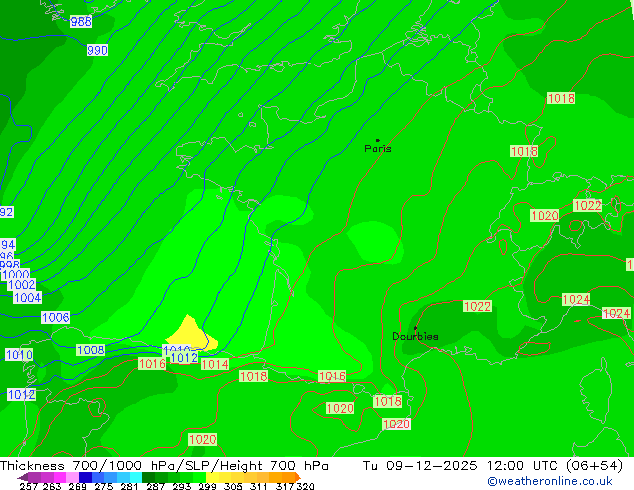Click the blue 1002 pressure label
This screenshot has width=634, height=490.
click(x=22, y=285)
